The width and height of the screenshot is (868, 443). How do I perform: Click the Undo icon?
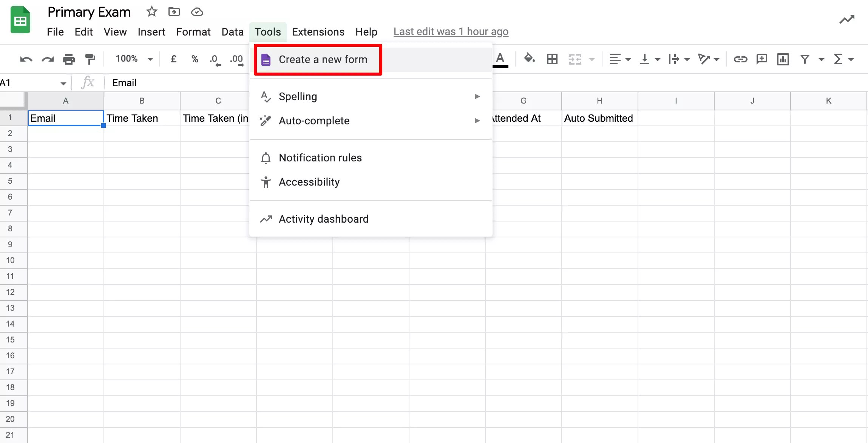coord(25,59)
